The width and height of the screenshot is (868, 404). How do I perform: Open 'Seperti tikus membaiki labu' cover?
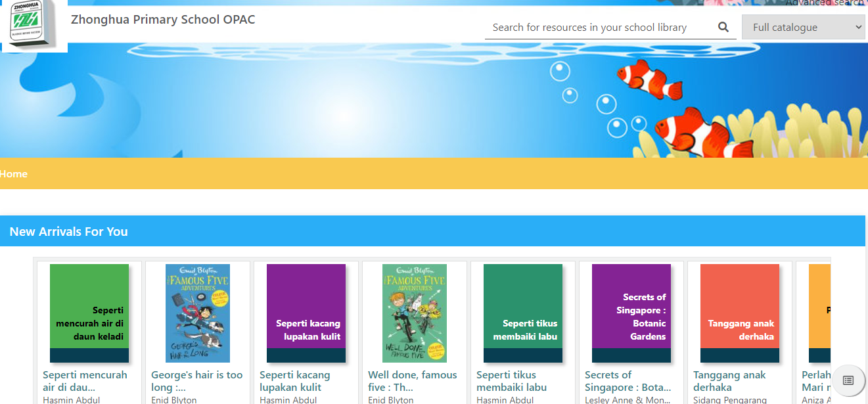click(523, 313)
